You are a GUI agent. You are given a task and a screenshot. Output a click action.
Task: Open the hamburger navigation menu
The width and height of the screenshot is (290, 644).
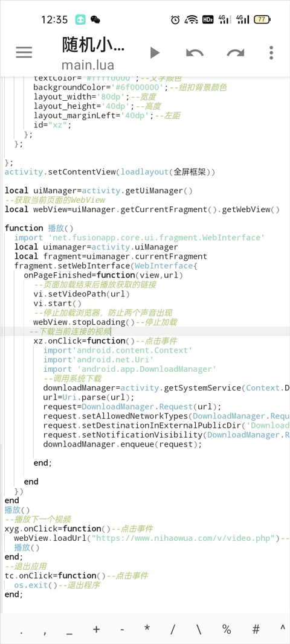[x=24, y=52]
